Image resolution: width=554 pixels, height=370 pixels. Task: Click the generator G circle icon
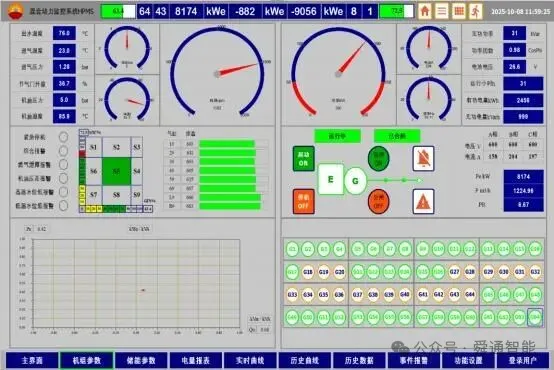[355, 181]
